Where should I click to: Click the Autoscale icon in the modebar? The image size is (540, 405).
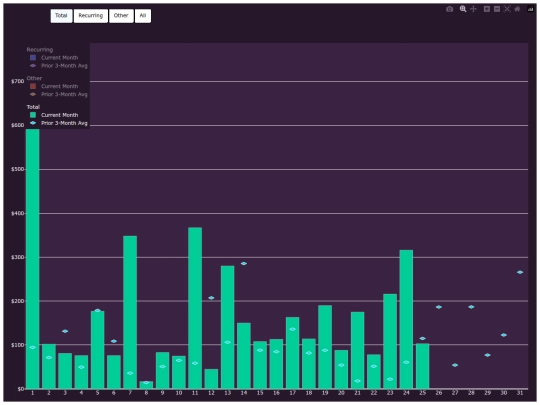click(507, 9)
